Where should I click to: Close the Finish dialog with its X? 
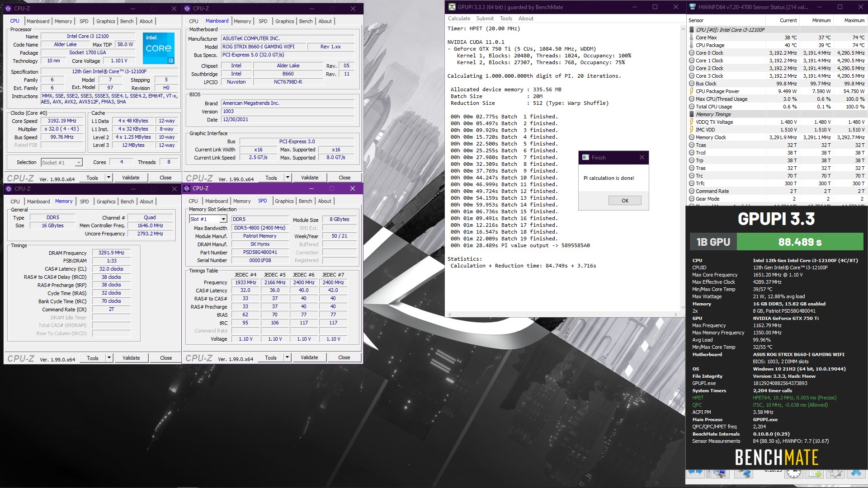tap(642, 157)
